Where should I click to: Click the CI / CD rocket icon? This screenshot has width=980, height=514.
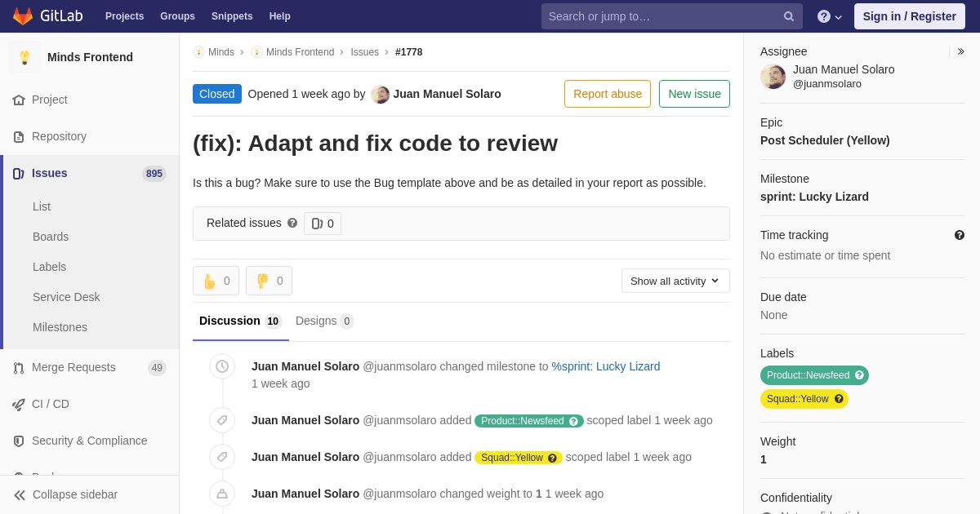click(x=19, y=404)
